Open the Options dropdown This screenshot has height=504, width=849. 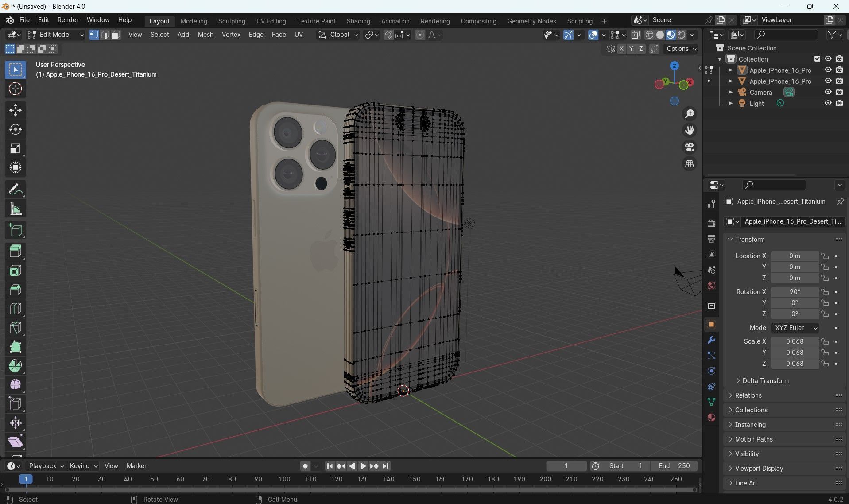681,49
